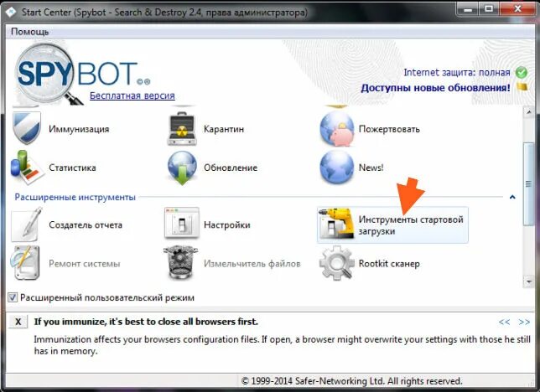Click Инструменты стартовой загрузки label
This screenshot has height=392, width=540.
pyautogui.click(x=411, y=225)
